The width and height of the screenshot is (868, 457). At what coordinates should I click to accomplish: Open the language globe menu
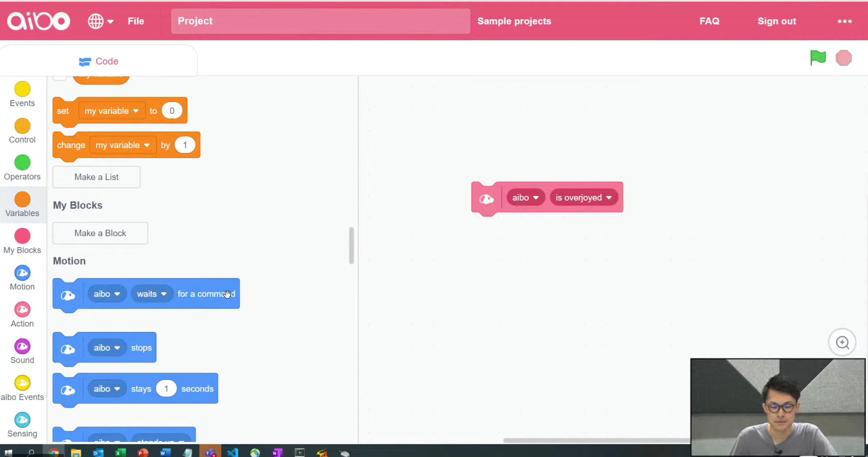click(100, 21)
